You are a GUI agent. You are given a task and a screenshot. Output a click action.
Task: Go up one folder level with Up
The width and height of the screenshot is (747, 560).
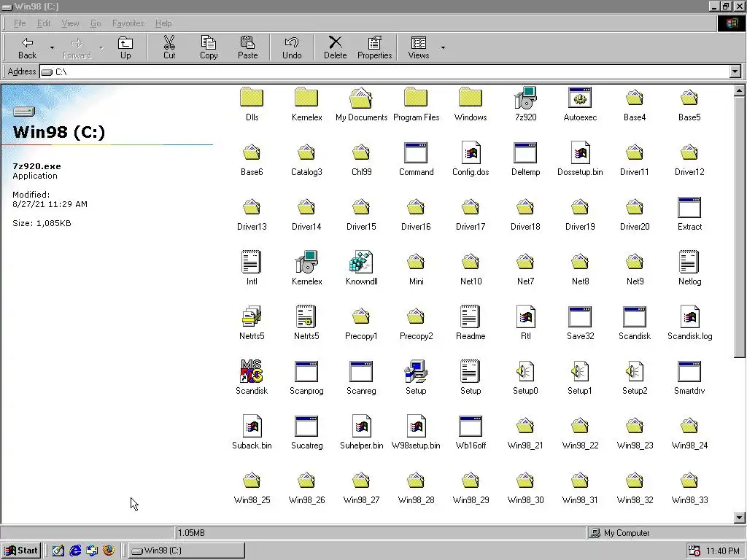(x=125, y=47)
